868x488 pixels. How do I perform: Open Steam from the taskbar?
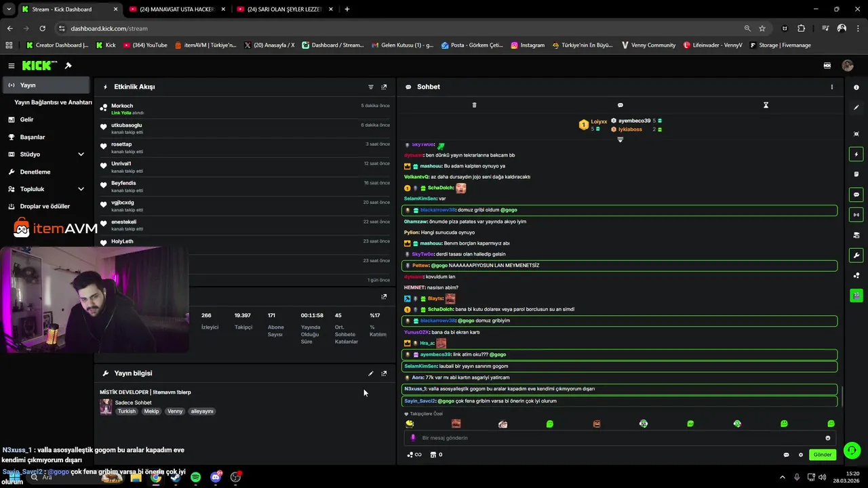point(176,477)
